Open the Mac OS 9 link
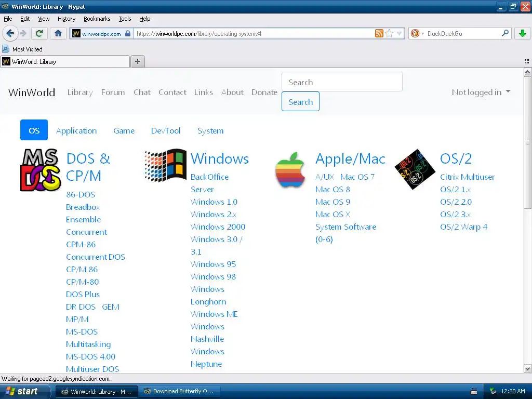The height and width of the screenshot is (399, 532). 332,202
